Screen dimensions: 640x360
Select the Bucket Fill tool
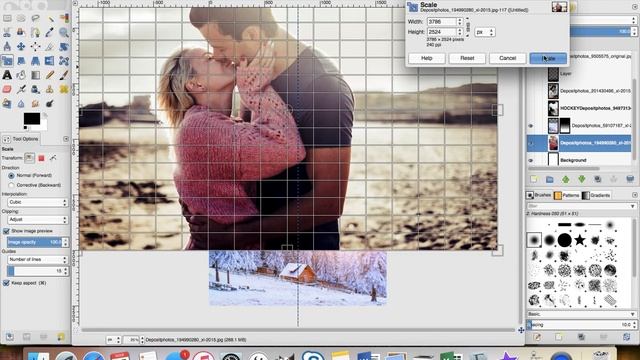(x=21, y=75)
